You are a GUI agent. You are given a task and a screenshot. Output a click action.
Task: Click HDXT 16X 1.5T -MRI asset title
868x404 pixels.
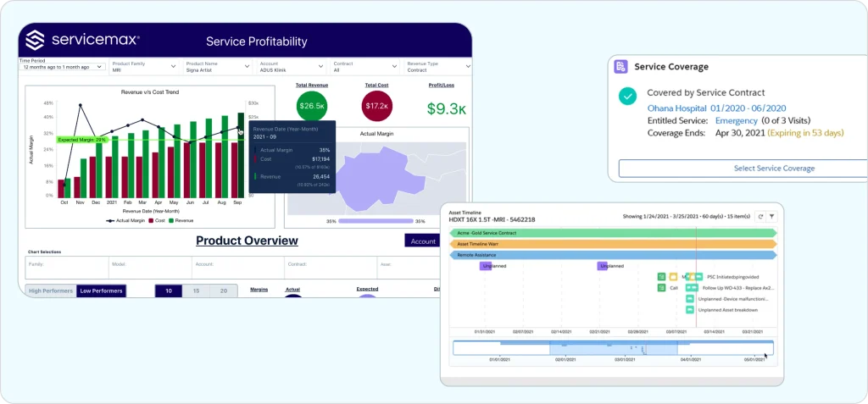coord(492,219)
